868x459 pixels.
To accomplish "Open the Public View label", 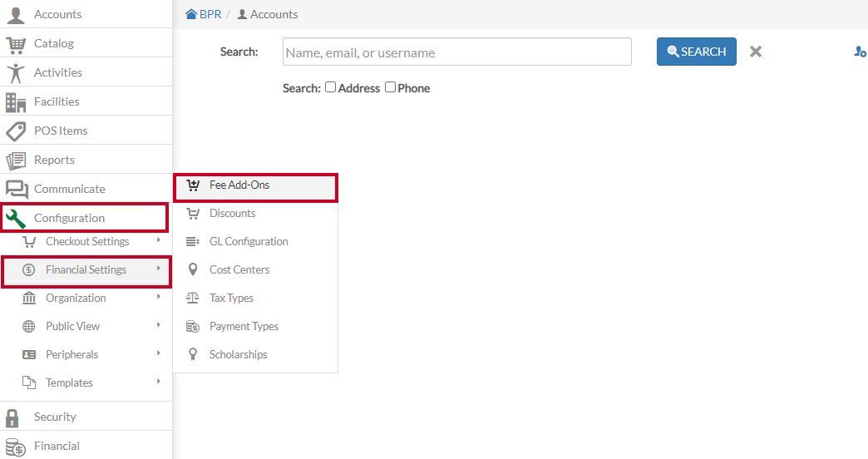I will 72,326.
